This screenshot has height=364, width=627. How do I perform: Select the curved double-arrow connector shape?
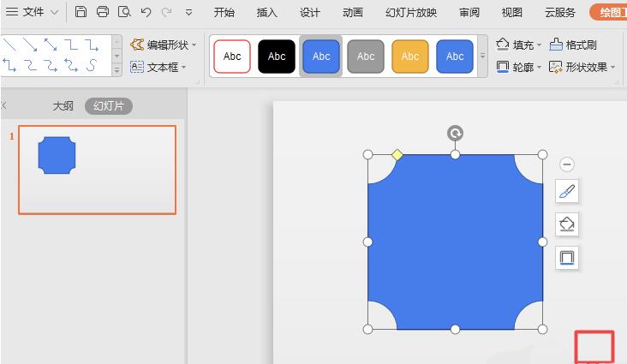coord(71,65)
